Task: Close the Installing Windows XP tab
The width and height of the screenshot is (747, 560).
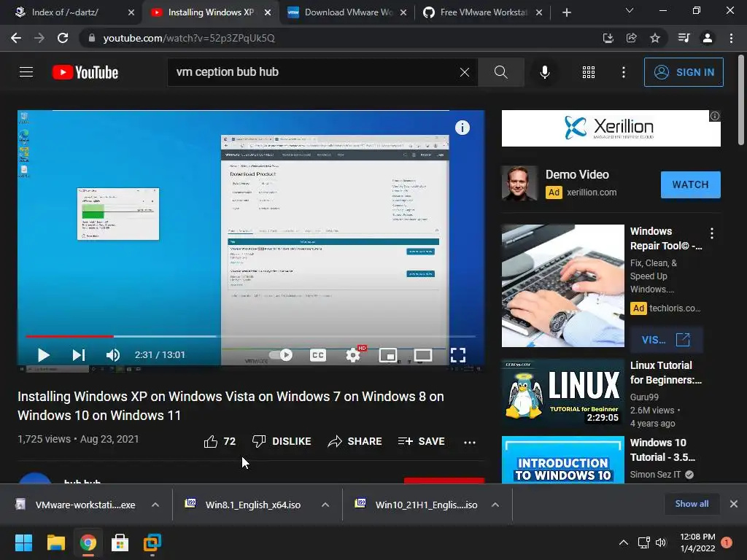Action: (268, 12)
